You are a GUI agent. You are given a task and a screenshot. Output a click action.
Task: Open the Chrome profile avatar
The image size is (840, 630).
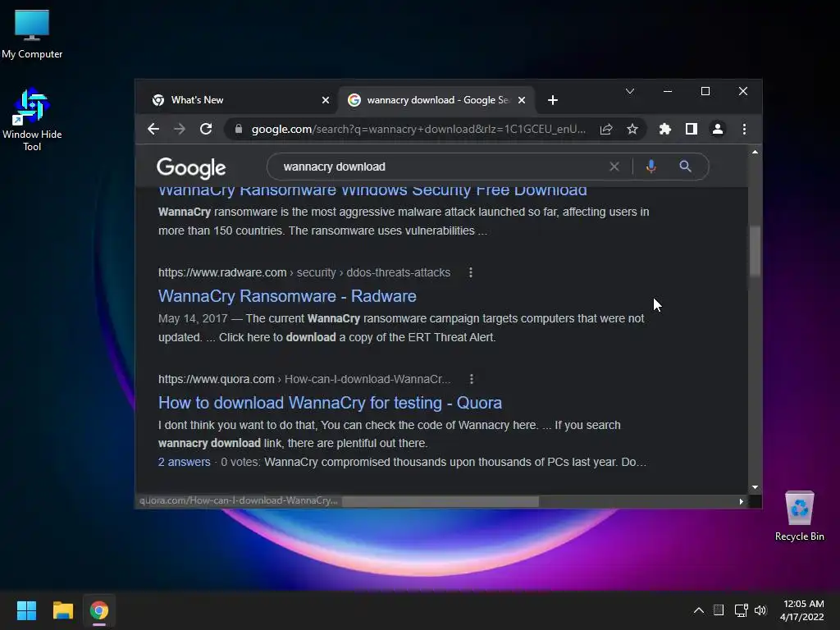(x=717, y=129)
